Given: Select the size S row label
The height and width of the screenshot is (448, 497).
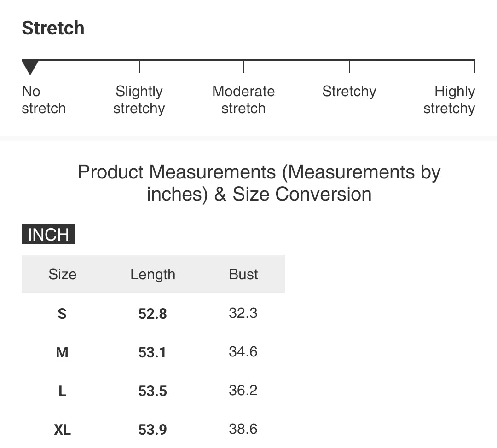Looking at the screenshot, I should click(x=62, y=314).
